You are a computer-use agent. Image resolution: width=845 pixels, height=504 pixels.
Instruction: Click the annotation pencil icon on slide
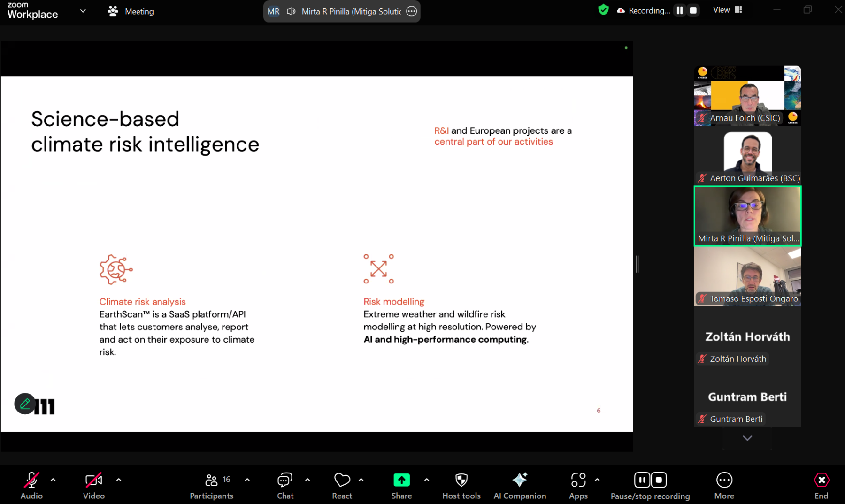[25, 404]
